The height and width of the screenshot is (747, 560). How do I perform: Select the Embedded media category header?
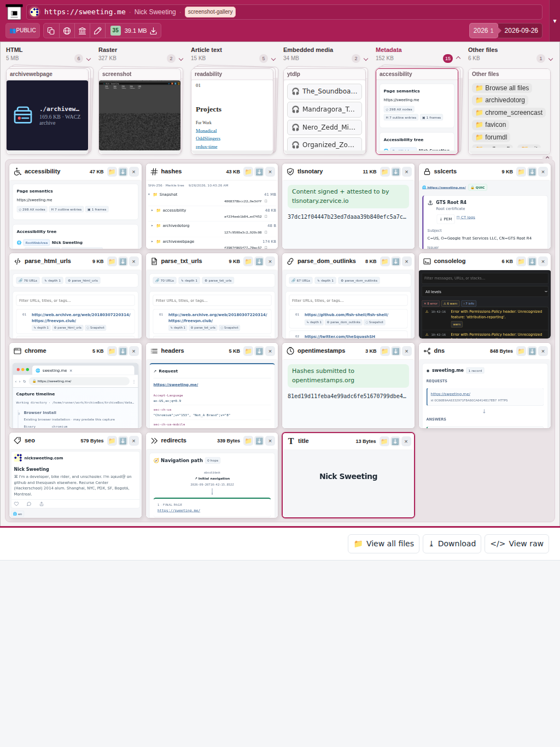308,50
